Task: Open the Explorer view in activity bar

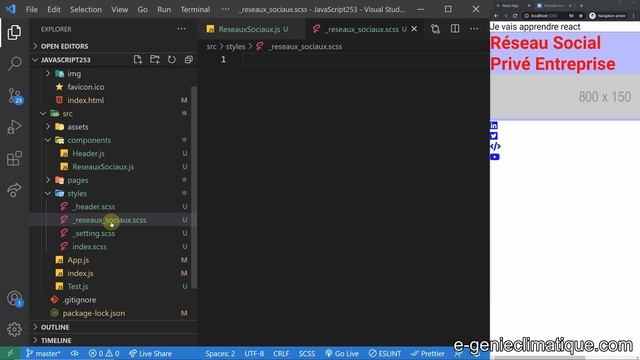Action: click(x=14, y=32)
